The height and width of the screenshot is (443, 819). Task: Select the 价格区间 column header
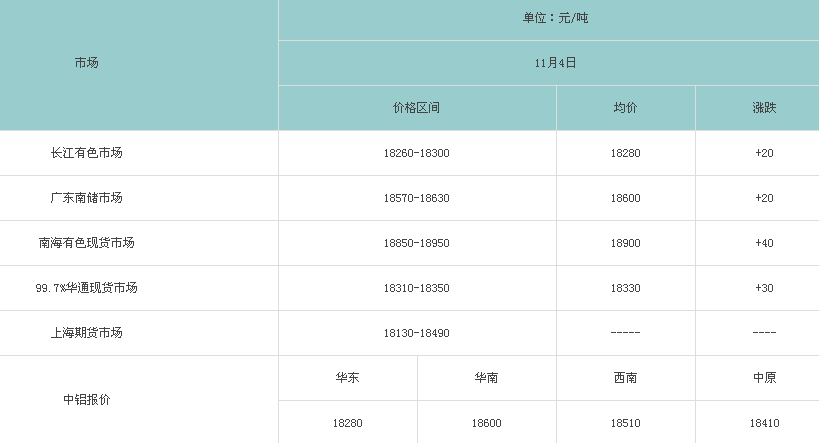click(417, 108)
